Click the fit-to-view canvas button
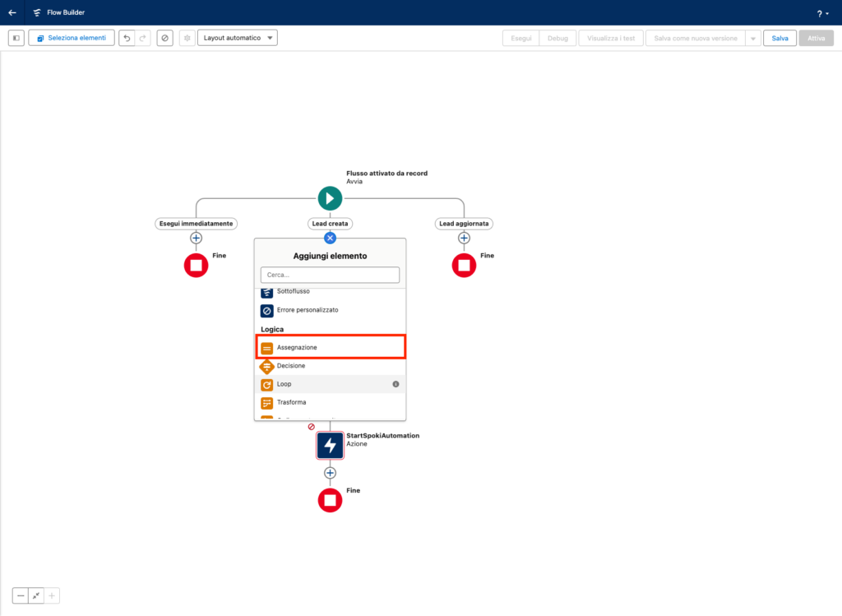 pos(36,595)
